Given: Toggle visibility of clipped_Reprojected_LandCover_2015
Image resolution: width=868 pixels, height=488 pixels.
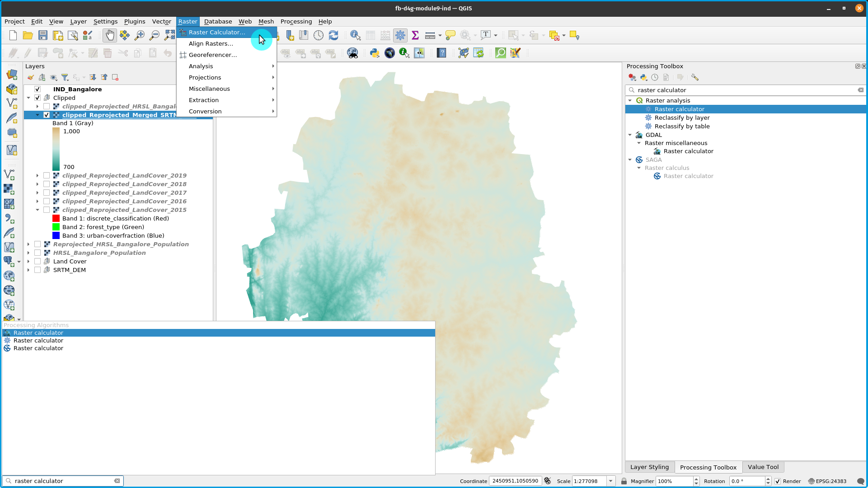Looking at the screenshot, I should click(47, 210).
